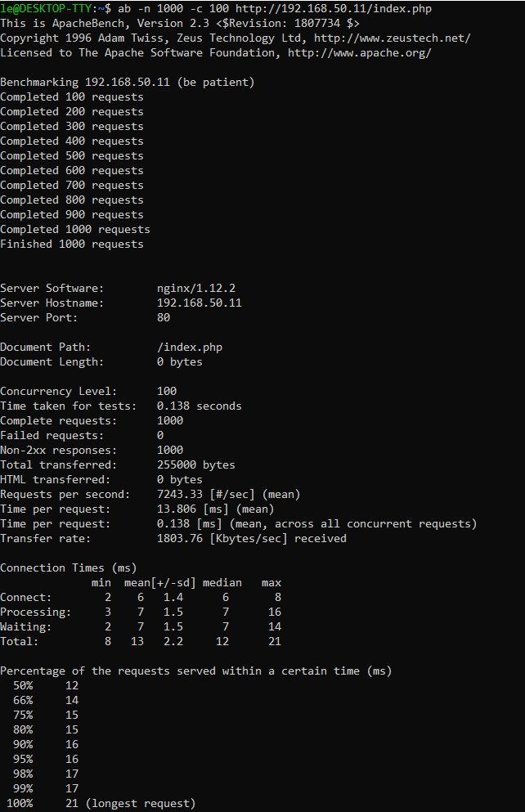The width and height of the screenshot is (525, 812).
Task: Click the http://192.168.50.11/index.php URL in command
Action: 334,9
